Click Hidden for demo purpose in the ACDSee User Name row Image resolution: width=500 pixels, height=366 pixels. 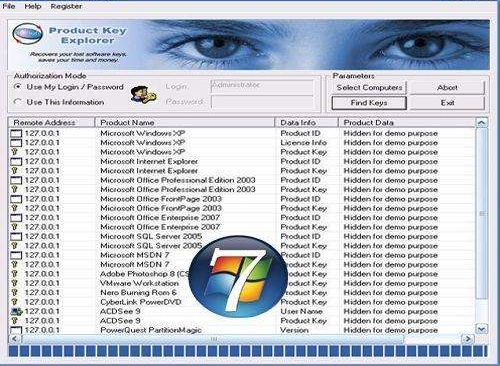pyautogui.click(x=390, y=311)
